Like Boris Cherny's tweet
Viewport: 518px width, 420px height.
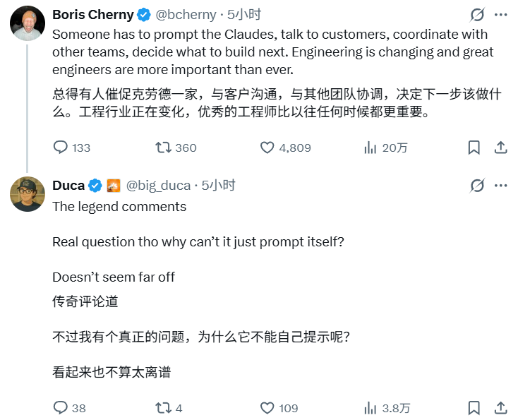pyautogui.click(x=267, y=148)
